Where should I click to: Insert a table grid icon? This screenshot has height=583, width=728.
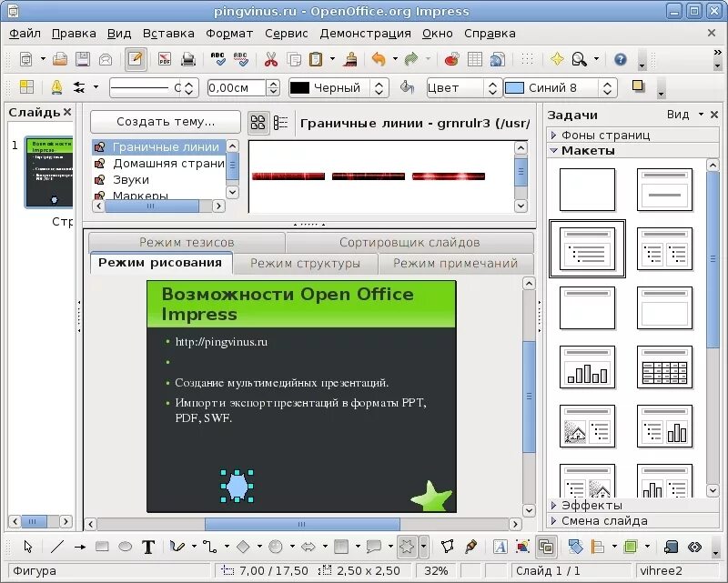[x=474, y=59]
